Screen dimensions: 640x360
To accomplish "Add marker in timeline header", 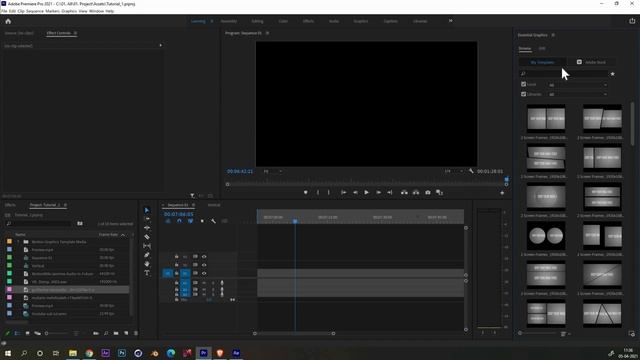I will [x=202, y=221].
